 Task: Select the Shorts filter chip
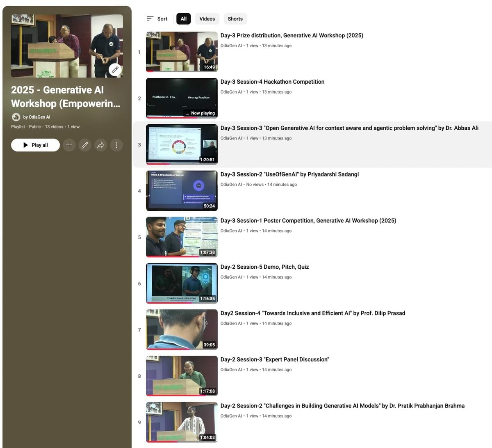click(x=235, y=19)
